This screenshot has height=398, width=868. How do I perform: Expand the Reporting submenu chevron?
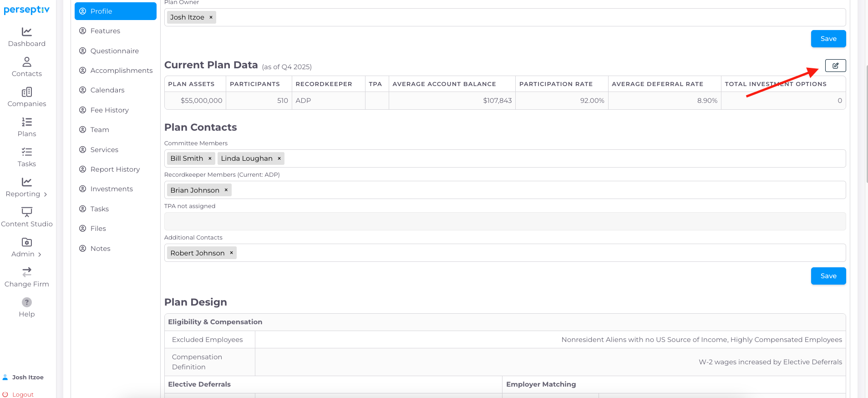[x=45, y=194]
